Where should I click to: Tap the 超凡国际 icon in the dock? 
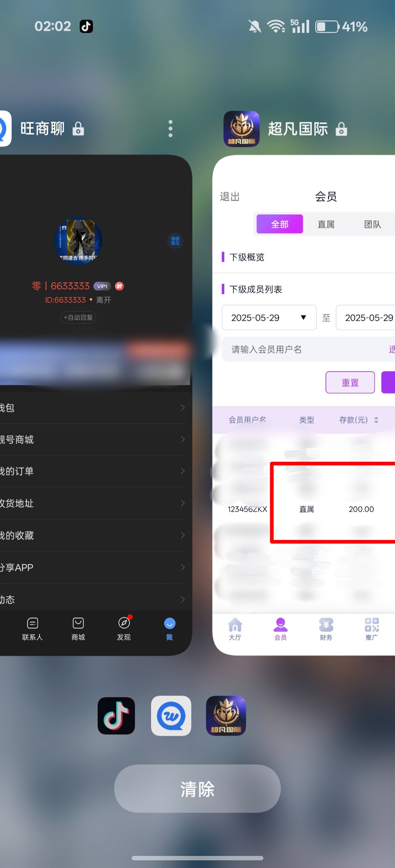(x=226, y=716)
